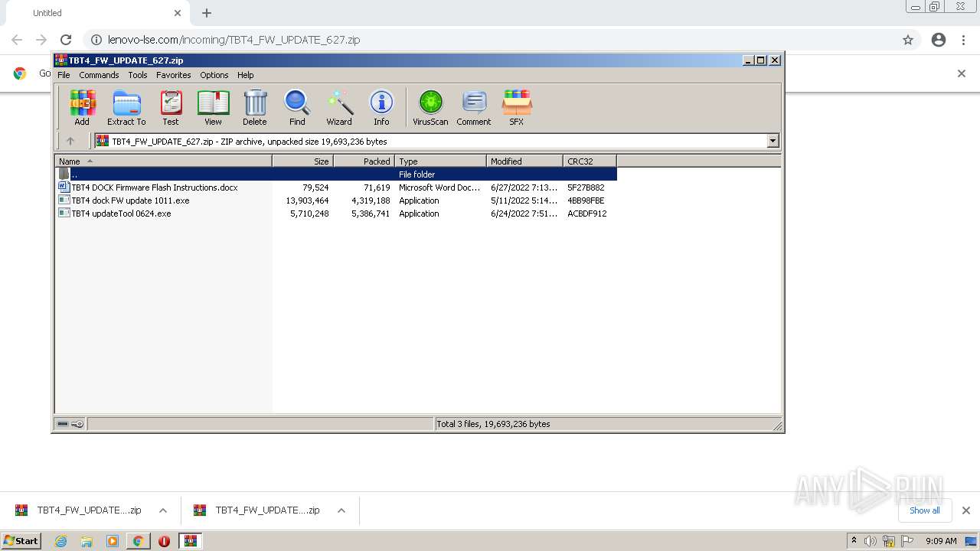Open the Commands menu
Viewport: 980px width, 551px height.
click(99, 75)
